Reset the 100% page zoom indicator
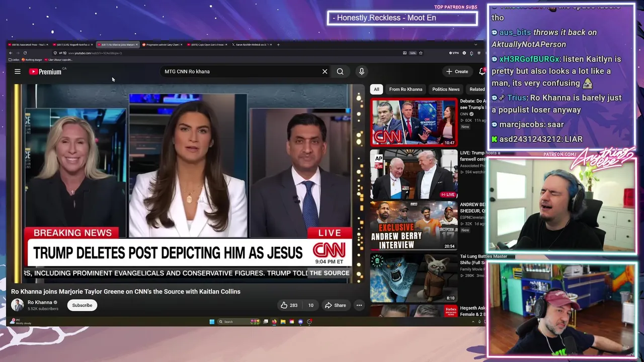 [413, 53]
